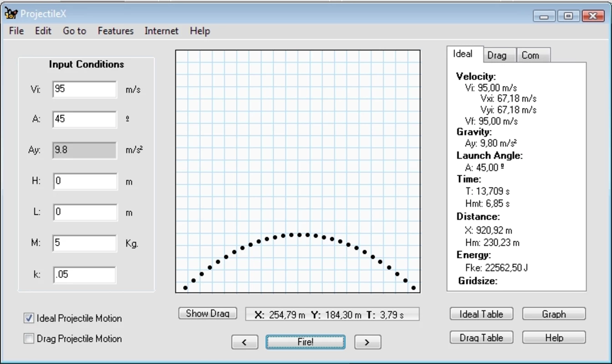Click the T: 3,79 s time readout

click(385, 314)
